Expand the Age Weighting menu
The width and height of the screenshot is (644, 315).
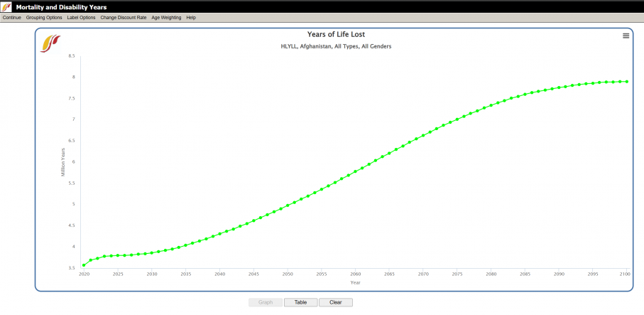coord(166,17)
